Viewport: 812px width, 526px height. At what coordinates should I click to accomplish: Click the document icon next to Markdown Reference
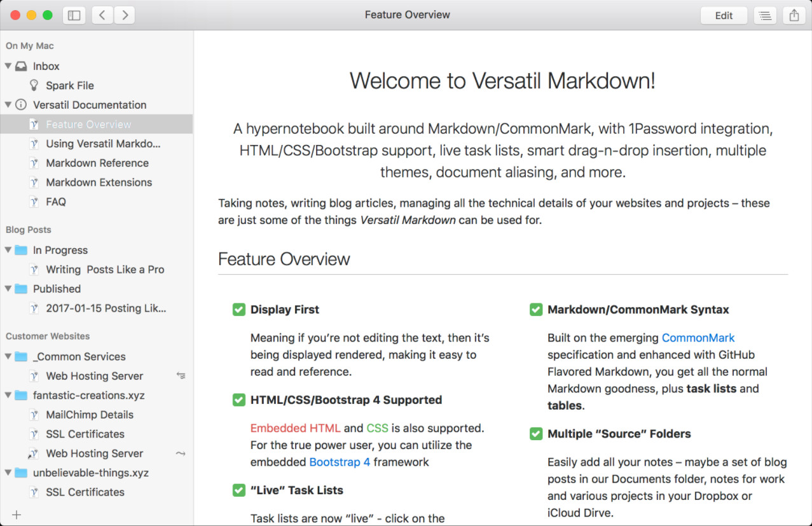click(x=34, y=163)
